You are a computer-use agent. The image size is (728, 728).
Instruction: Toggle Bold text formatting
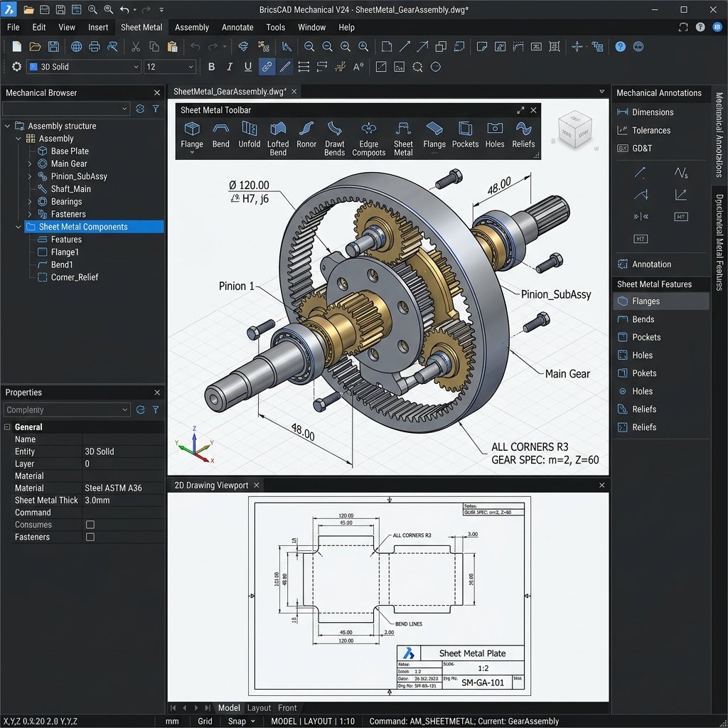(211, 67)
